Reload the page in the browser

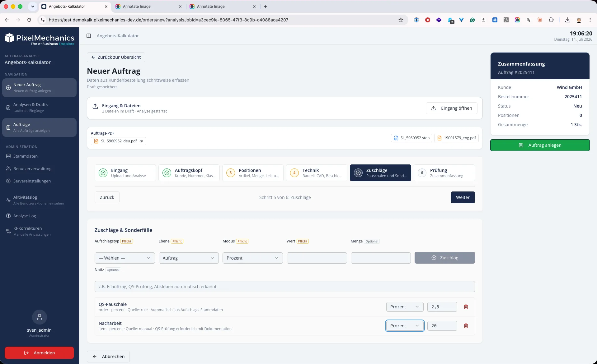point(29,20)
